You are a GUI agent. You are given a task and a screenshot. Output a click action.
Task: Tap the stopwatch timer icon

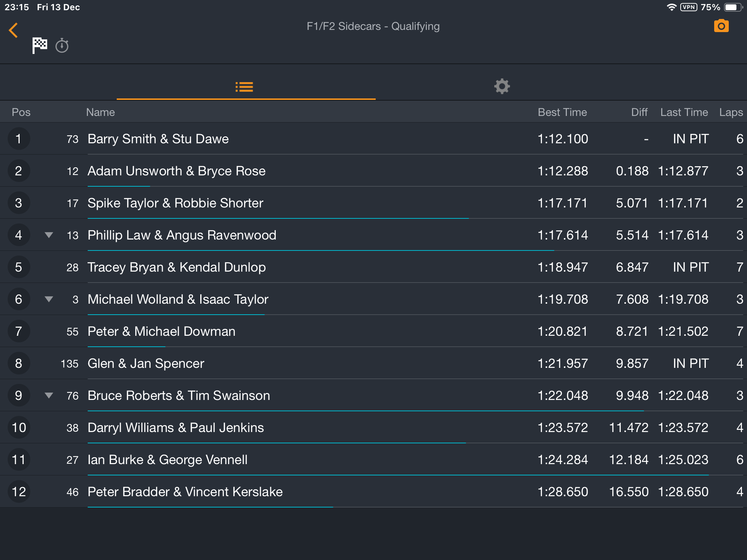click(62, 46)
